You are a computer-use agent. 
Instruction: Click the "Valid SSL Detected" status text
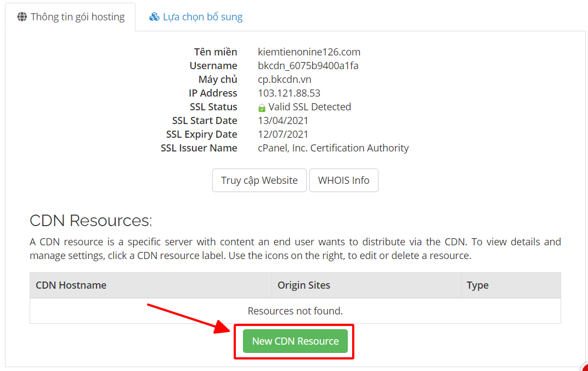[x=309, y=107]
